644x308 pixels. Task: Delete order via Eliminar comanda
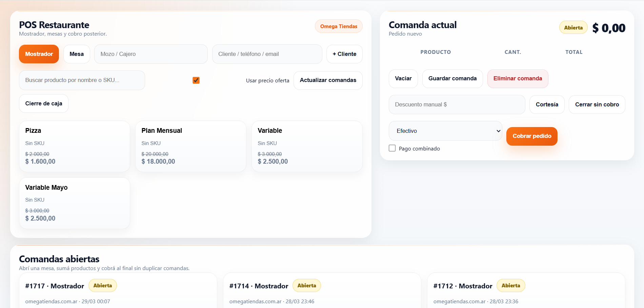point(518,79)
